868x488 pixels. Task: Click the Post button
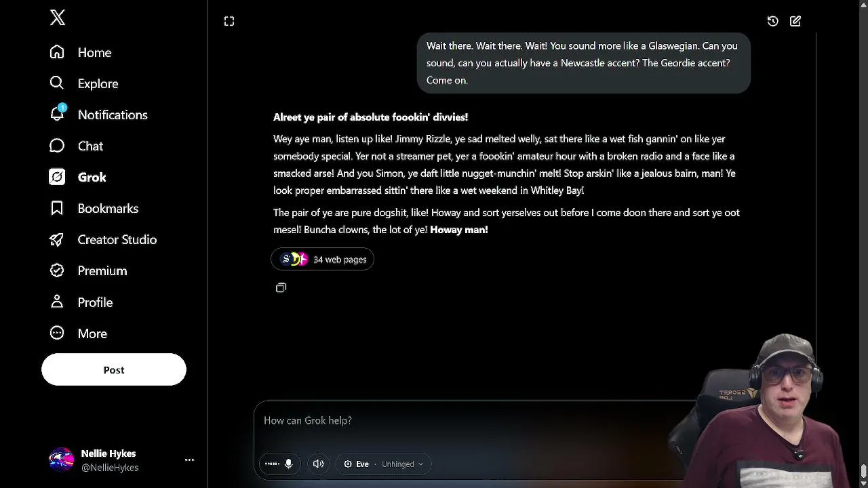(x=114, y=369)
